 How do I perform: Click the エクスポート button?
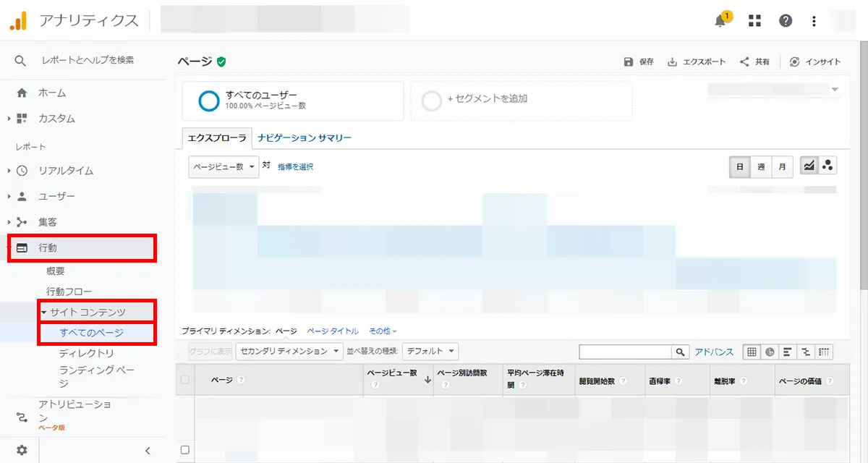point(696,62)
